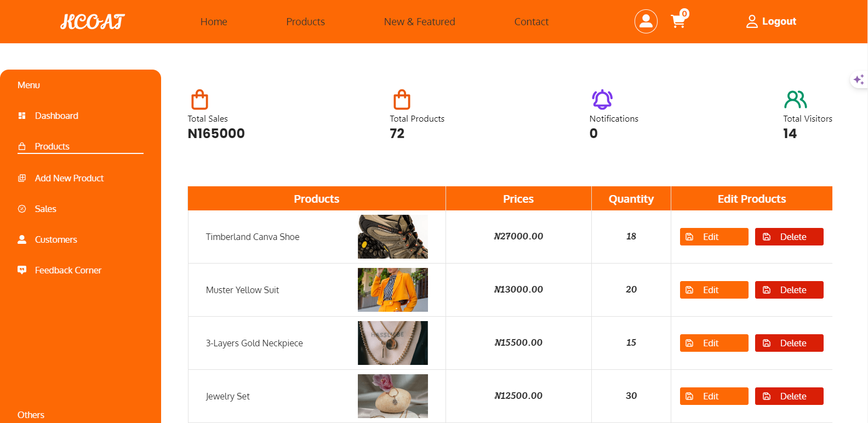Click the Customers person icon
Screen dimensions: 868x423
click(21, 239)
